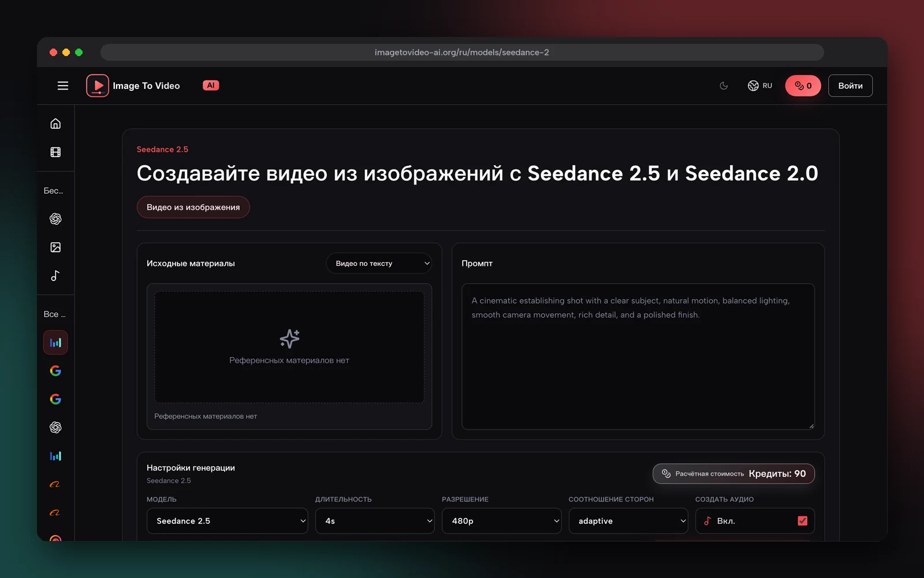Select the image picture icon in sidebar
The image size is (924, 578).
coord(55,247)
